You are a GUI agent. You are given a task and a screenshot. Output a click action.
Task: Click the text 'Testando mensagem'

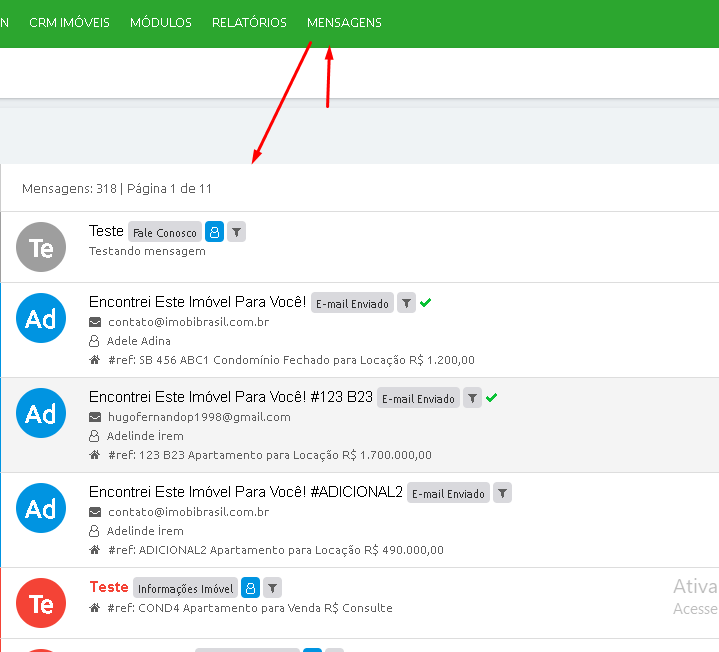pos(147,251)
